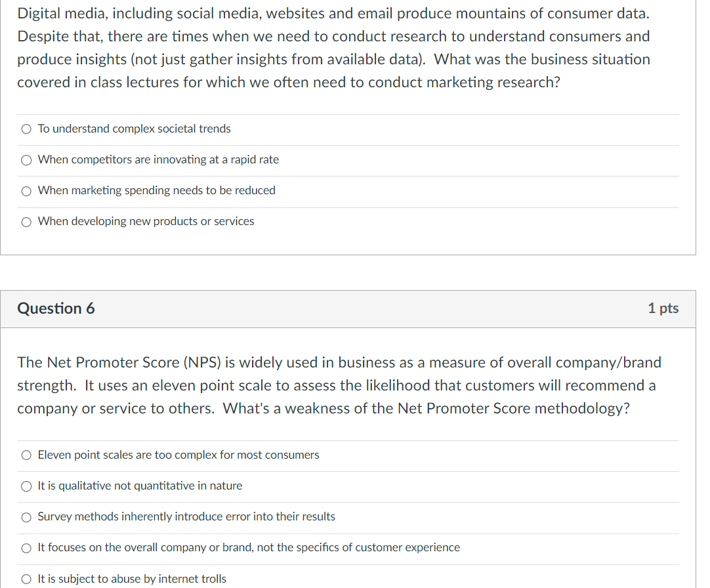The image size is (710, 588).
Task: Click the "1 pts" label
Action: pos(663,308)
